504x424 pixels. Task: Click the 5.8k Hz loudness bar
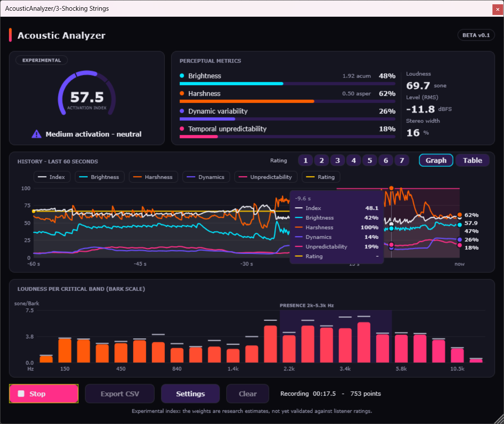click(401, 349)
